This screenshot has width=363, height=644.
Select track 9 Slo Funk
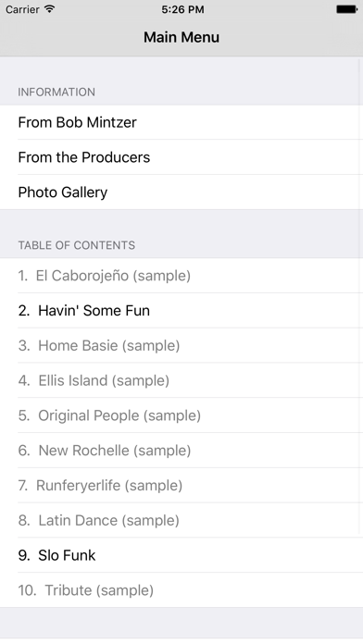click(181, 555)
